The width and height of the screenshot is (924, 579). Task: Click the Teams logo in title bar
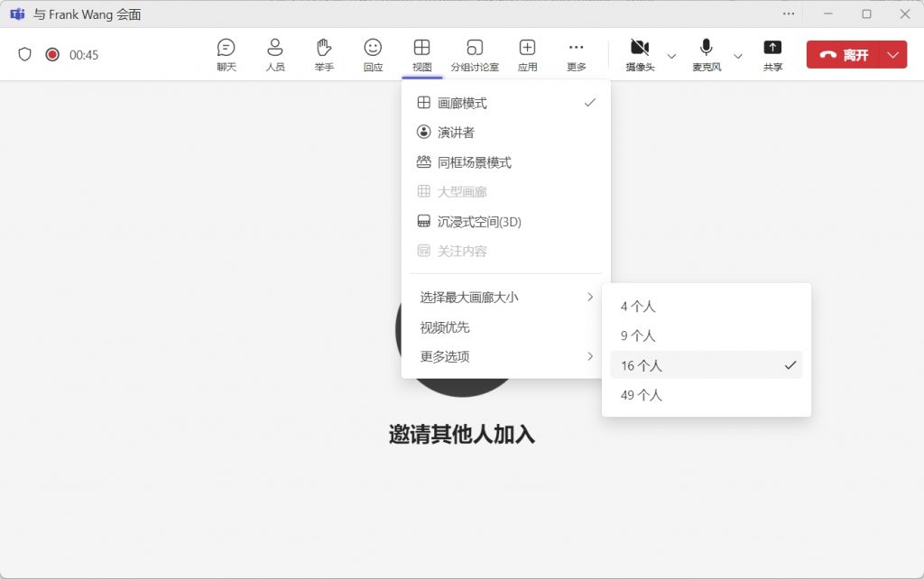17,14
